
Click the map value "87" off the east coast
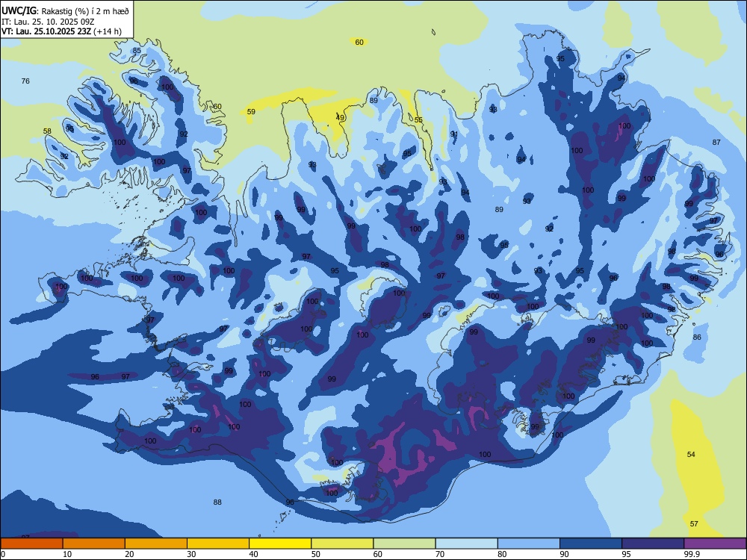click(716, 142)
